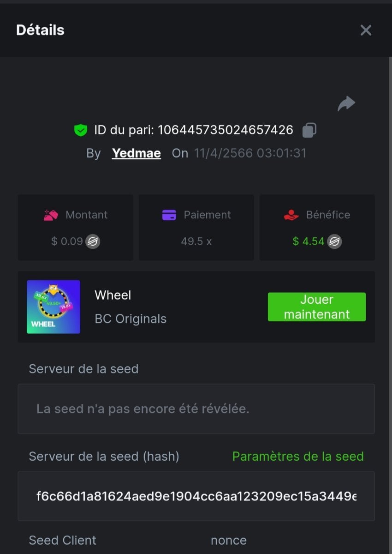Copy the bet ID with copy icon

[309, 131]
